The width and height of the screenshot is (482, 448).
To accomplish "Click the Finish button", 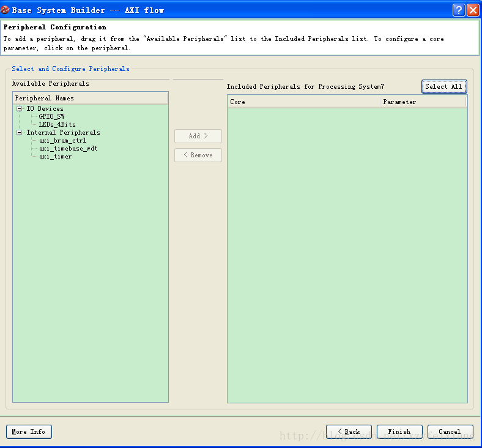I will click(x=399, y=431).
